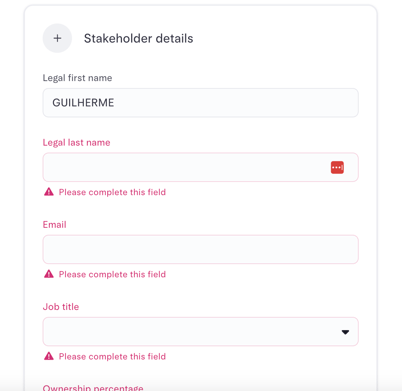Image resolution: width=402 pixels, height=391 pixels.
Task: Expand the Job title dropdown arrow
Action: 345,332
